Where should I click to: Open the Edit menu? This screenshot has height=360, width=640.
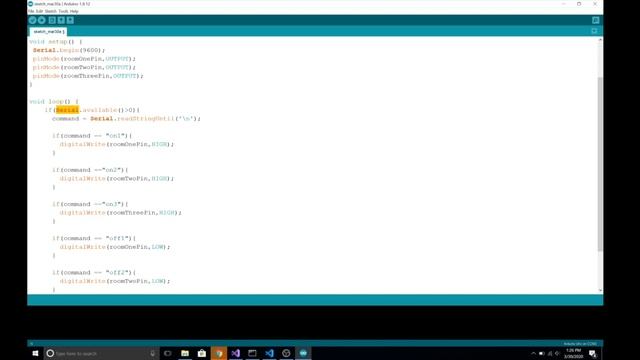pyautogui.click(x=40, y=11)
